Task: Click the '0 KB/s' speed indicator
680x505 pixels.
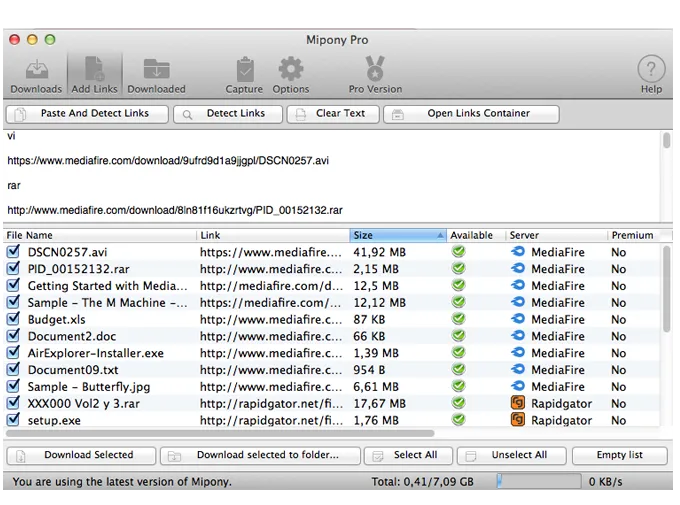Action: 605,482
